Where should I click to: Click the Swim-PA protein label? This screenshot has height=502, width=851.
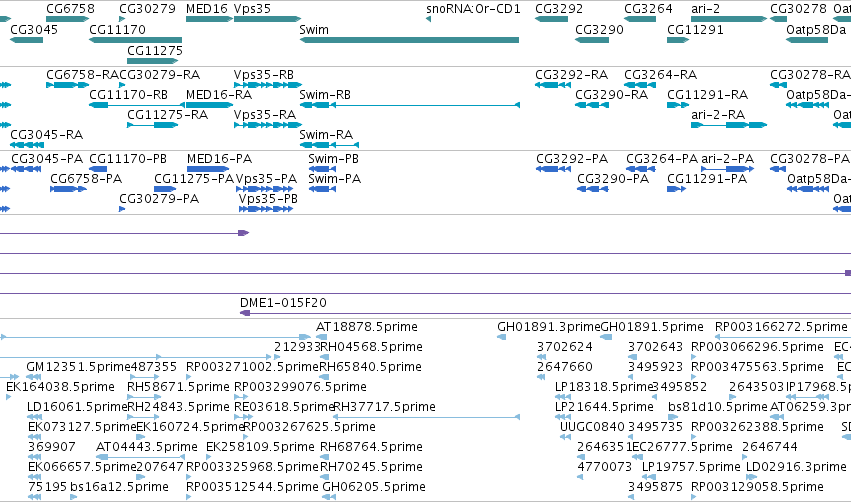334,179
